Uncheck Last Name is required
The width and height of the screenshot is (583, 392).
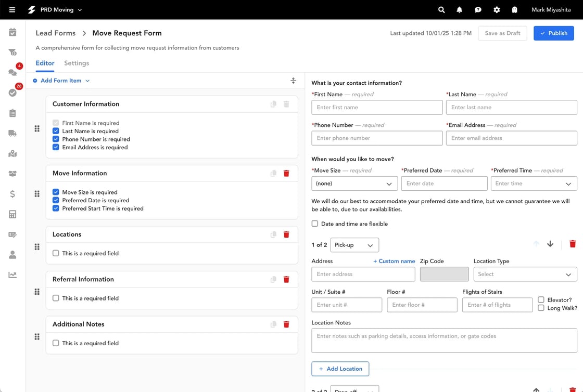(56, 131)
